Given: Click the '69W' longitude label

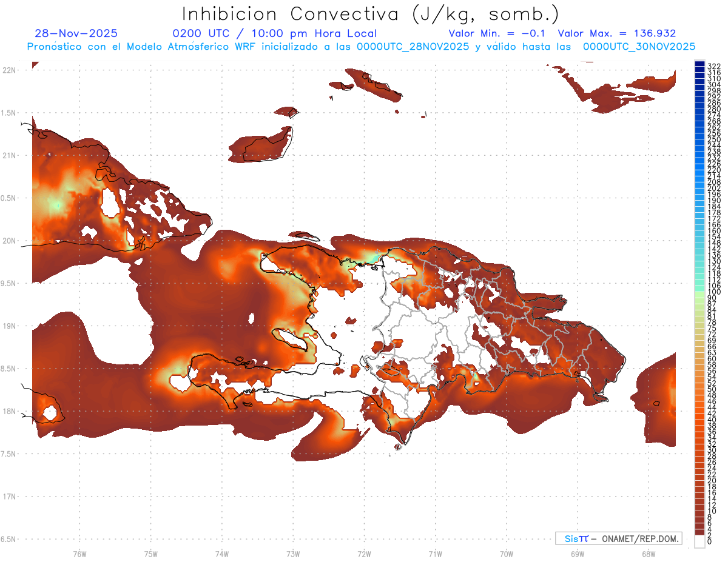Looking at the screenshot, I should point(577,554).
